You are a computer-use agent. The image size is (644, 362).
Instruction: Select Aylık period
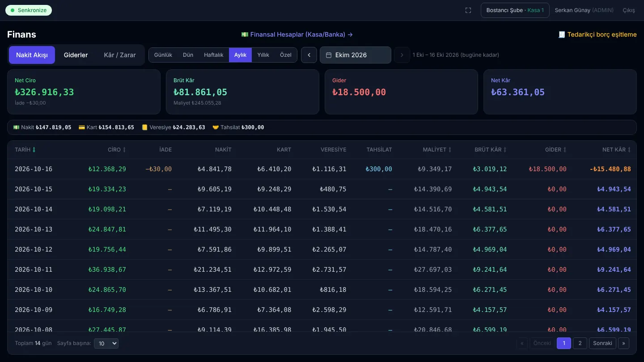coord(240,55)
